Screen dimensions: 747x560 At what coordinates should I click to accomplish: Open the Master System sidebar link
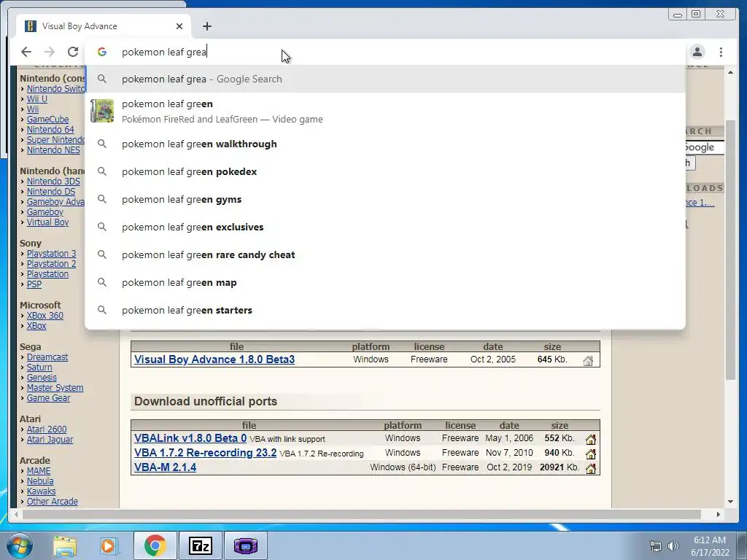point(55,388)
